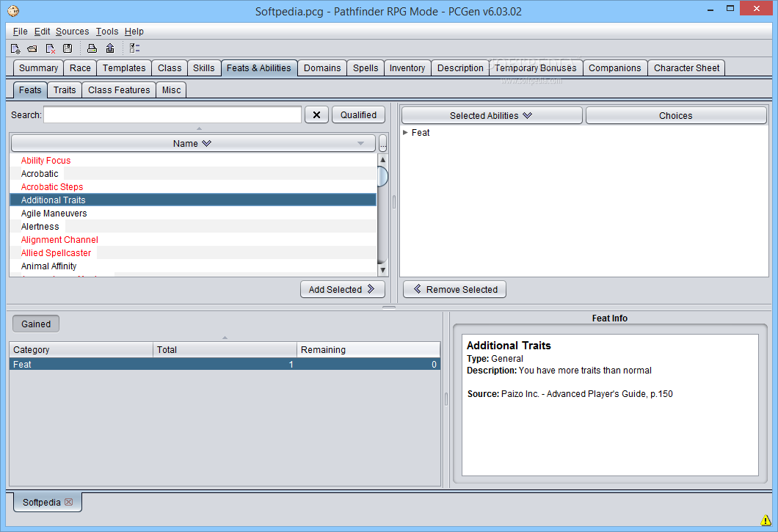This screenshot has width=778, height=532.
Task: Open the Character Sheet tab
Action: click(x=687, y=68)
